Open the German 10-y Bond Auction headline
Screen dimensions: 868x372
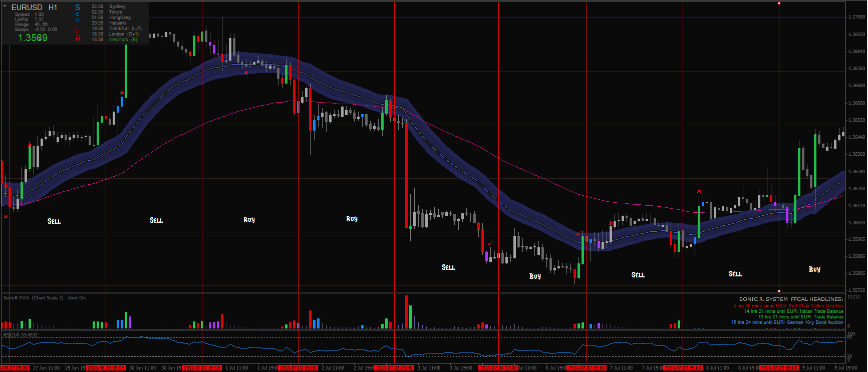787,322
